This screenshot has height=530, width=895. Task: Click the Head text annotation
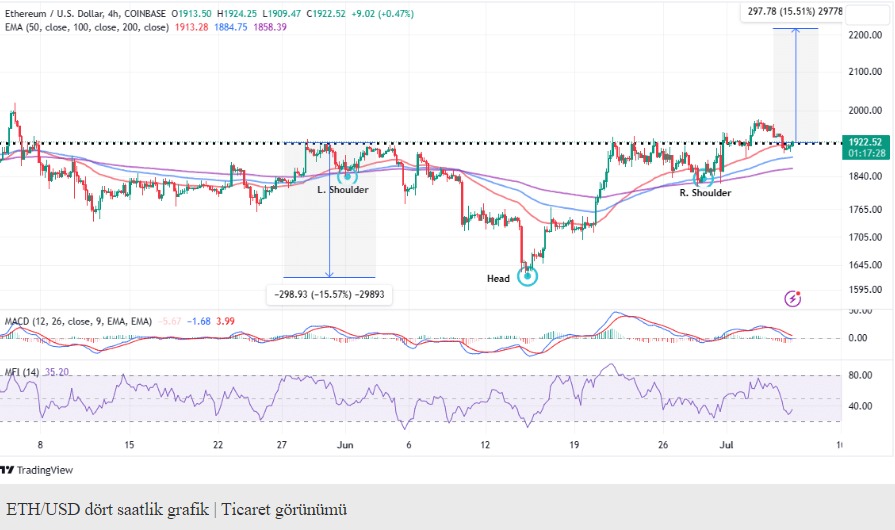(x=498, y=278)
